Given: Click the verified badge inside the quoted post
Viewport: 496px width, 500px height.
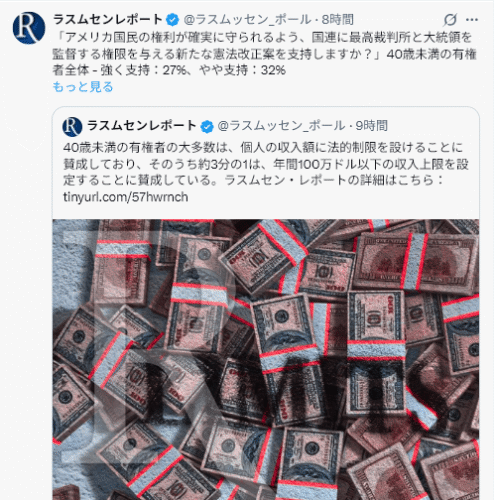Looking at the screenshot, I should (x=207, y=126).
